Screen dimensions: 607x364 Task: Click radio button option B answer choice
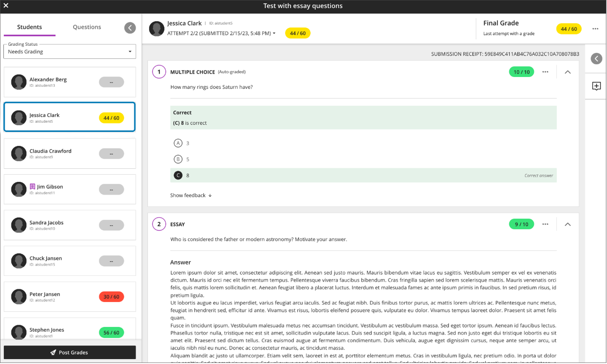click(x=178, y=159)
